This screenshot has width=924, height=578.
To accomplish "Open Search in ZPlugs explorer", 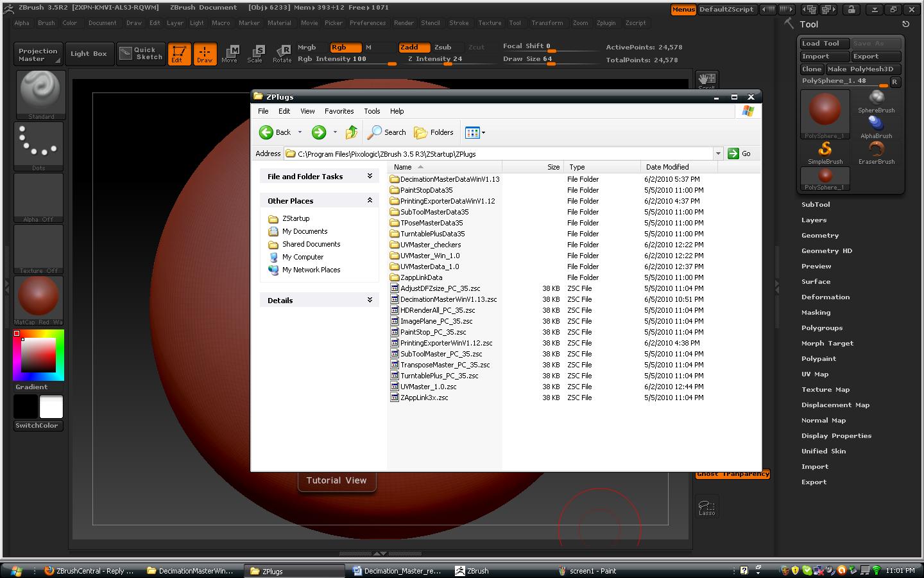I will coord(387,132).
